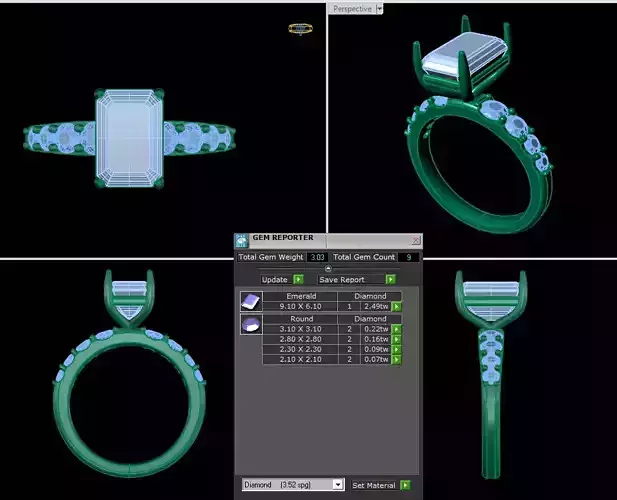Open the Perspective viewport dropdown arrow
The width and height of the screenshot is (617, 500).
pos(379,9)
